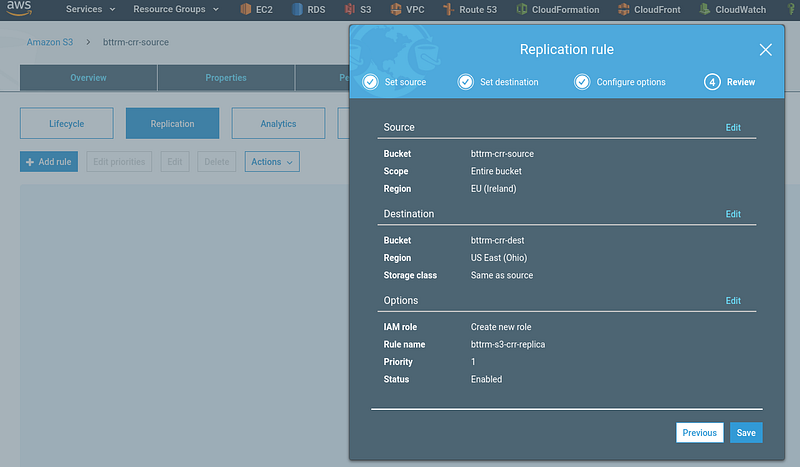
Task: Expand the Services menu
Action: tap(90, 9)
